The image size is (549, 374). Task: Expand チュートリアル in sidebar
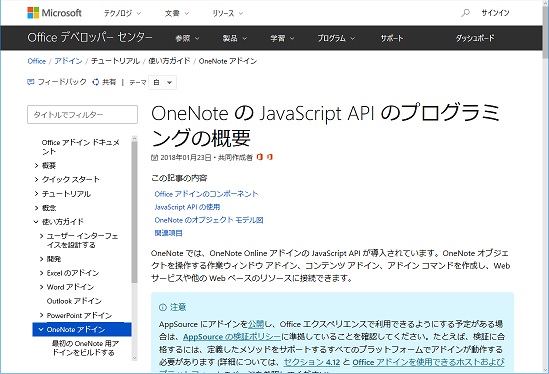tap(36, 193)
